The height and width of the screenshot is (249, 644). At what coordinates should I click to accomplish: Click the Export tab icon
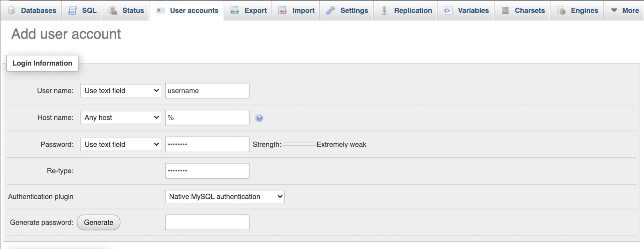coord(235,10)
